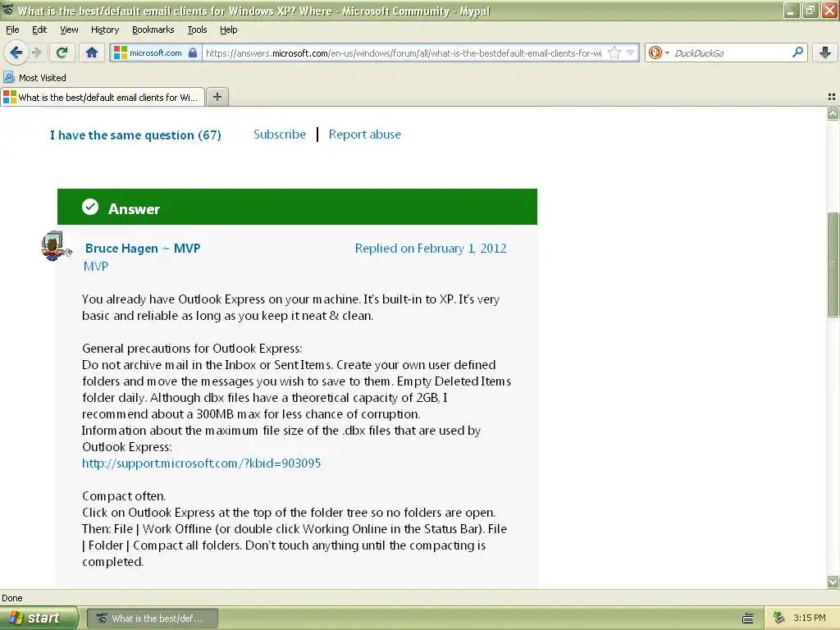The width and height of the screenshot is (840, 630).
Task: Open the History menu
Action: click(x=105, y=30)
